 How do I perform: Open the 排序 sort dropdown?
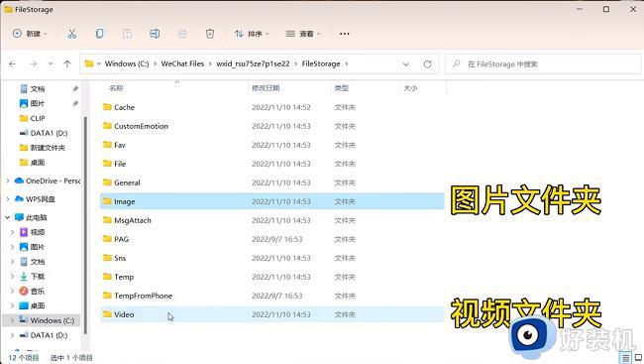pos(252,34)
